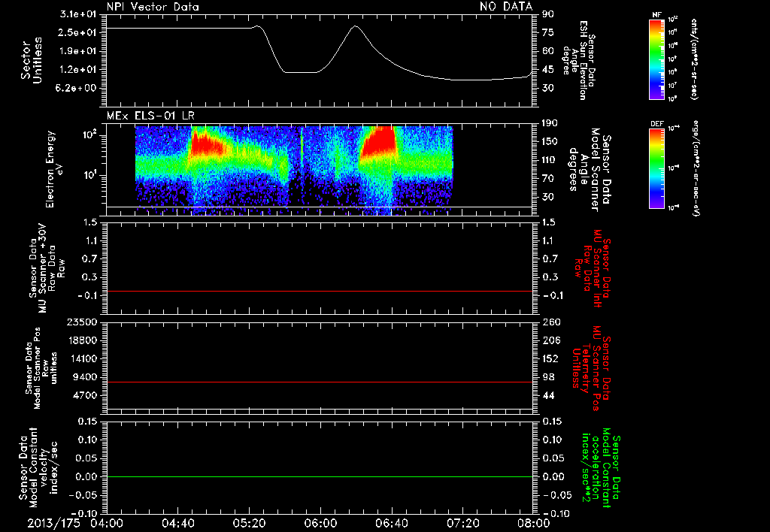Click the '150' scanner angle tick value

(x=550, y=141)
